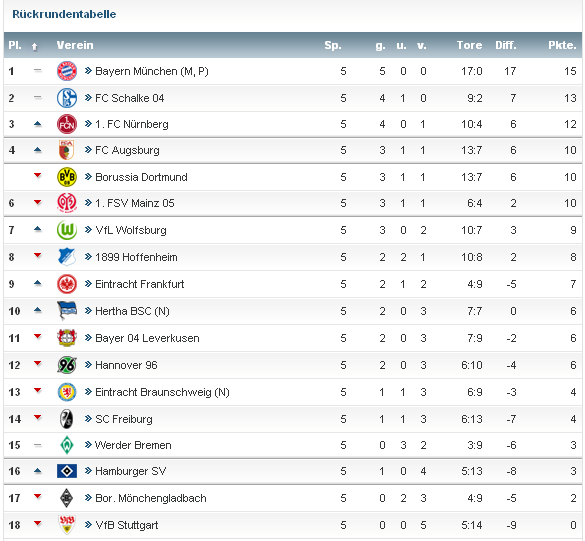Click the Borussia Dortmund BVB crest
585x541 pixels.
(67, 177)
